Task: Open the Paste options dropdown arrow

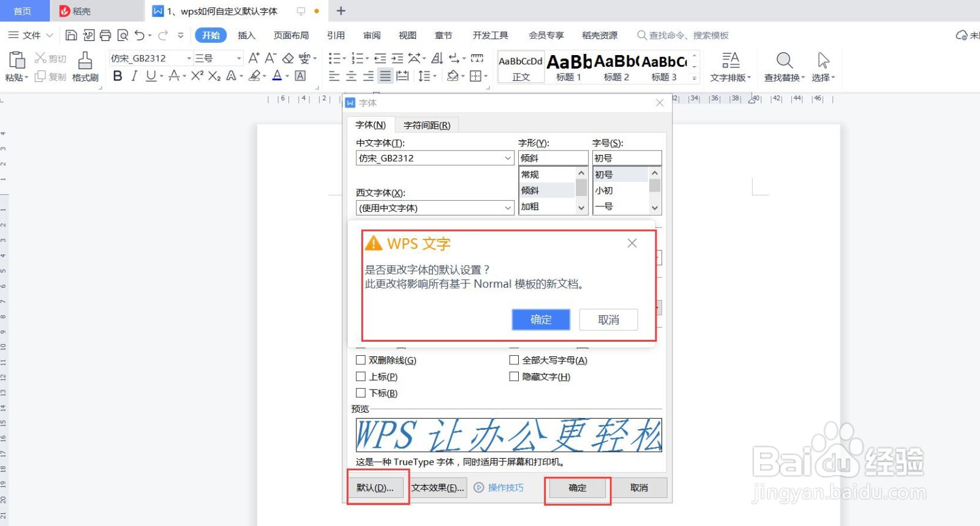Action: [x=26, y=78]
